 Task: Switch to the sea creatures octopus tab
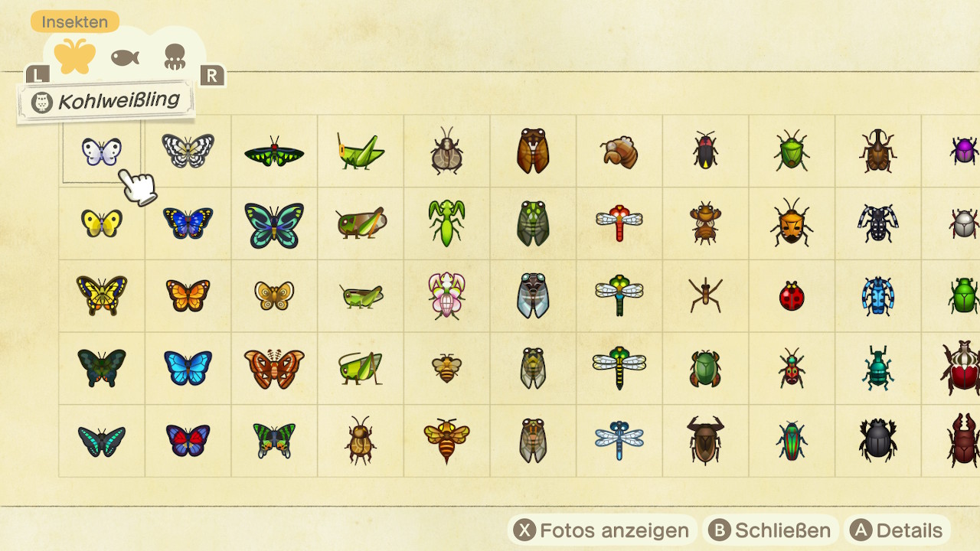coord(175,57)
